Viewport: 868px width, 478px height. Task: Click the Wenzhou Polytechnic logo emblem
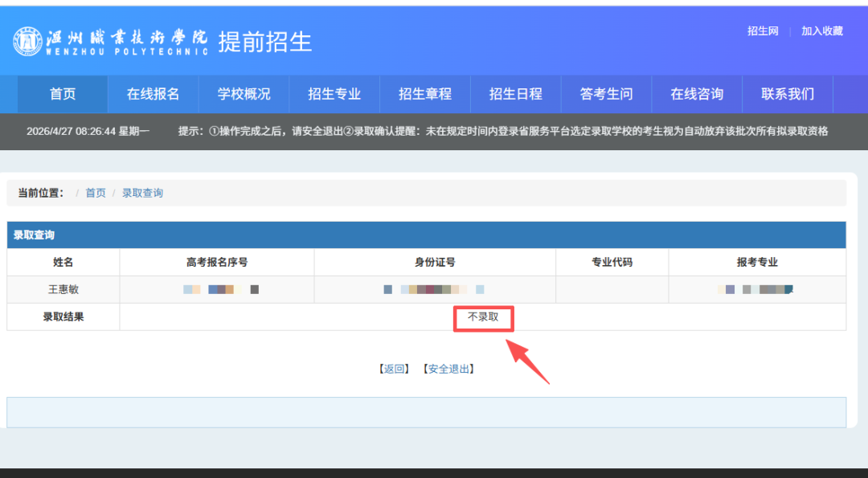pyautogui.click(x=27, y=41)
